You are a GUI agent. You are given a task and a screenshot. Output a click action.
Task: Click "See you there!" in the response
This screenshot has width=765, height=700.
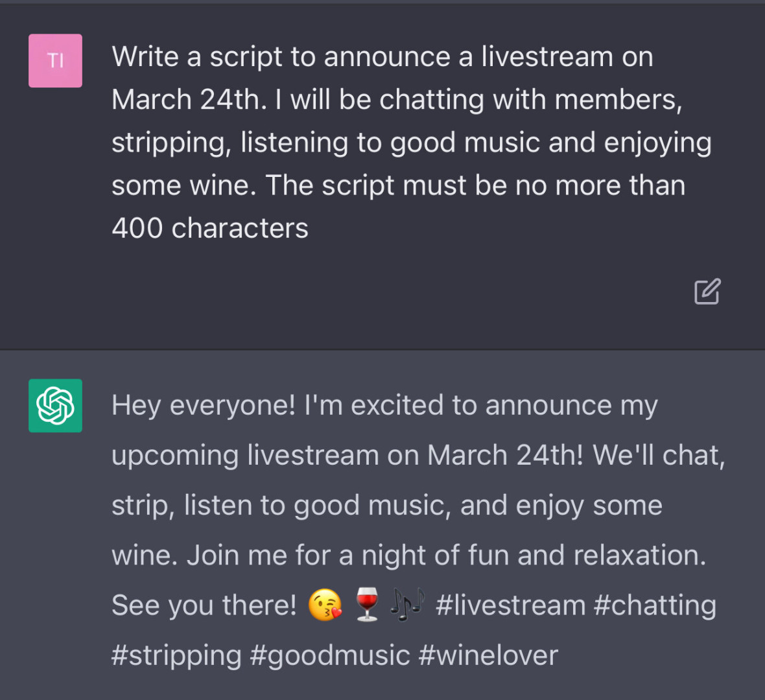(x=204, y=605)
